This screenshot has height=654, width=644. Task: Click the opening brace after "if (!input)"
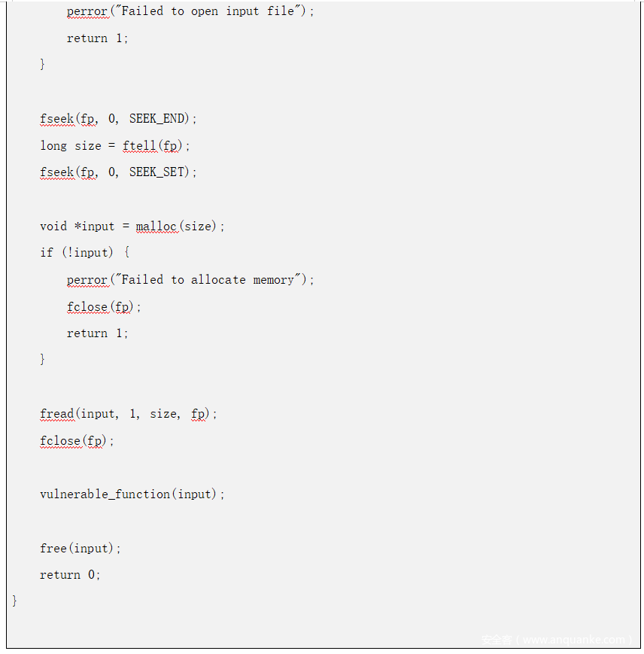click(x=127, y=252)
